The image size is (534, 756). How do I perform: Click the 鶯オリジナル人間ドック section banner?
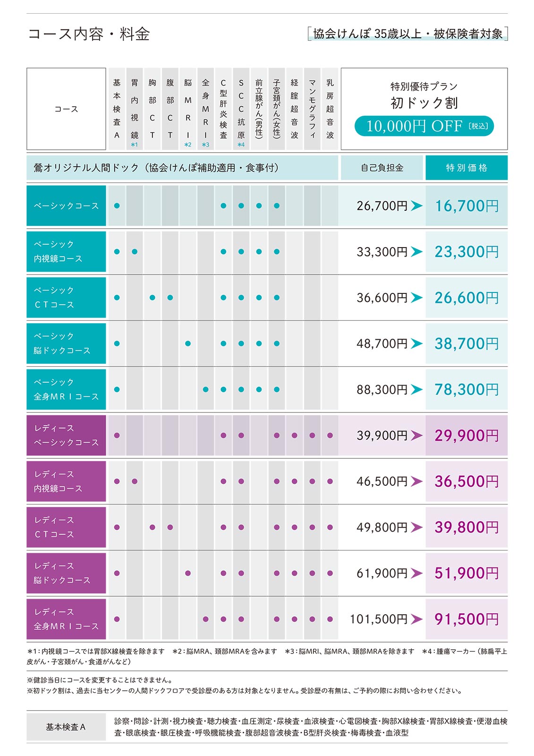tap(182, 168)
